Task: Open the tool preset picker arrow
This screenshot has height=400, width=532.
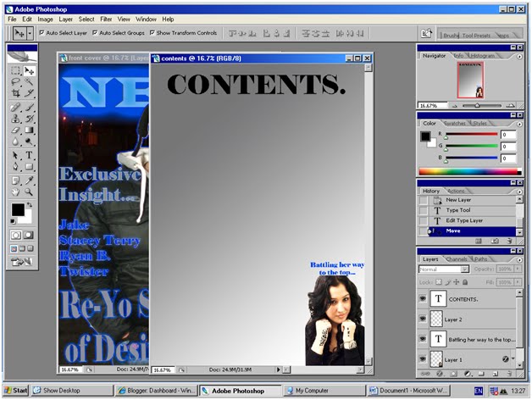Action: point(30,33)
